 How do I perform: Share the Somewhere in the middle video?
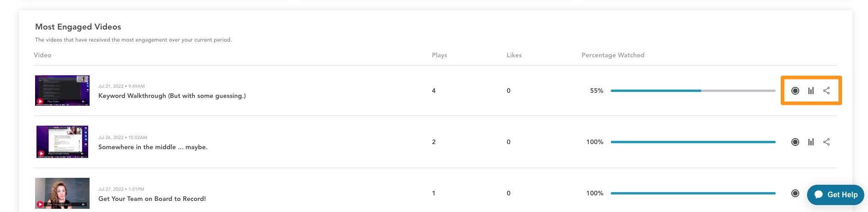826,142
